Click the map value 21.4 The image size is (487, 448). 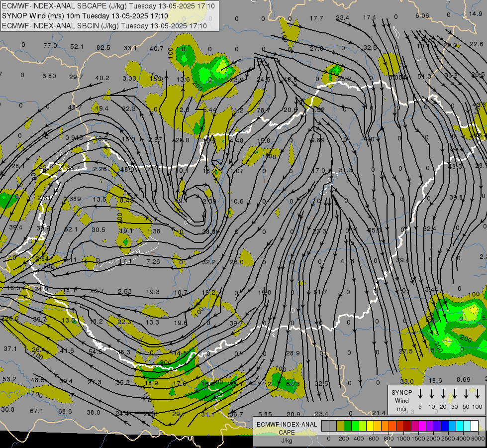coord(379,413)
